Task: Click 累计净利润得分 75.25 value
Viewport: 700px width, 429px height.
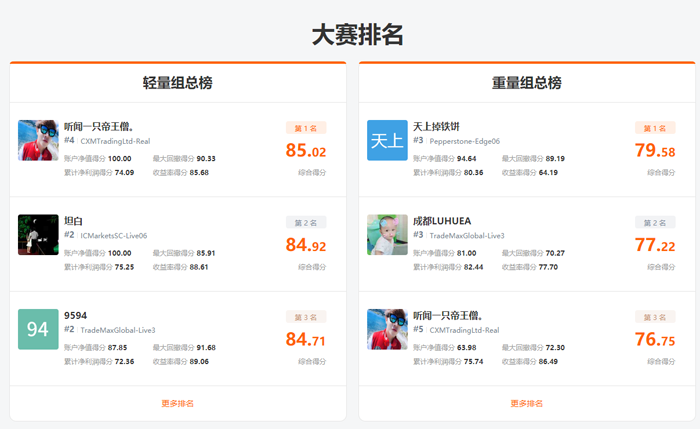Action: (x=124, y=267)
